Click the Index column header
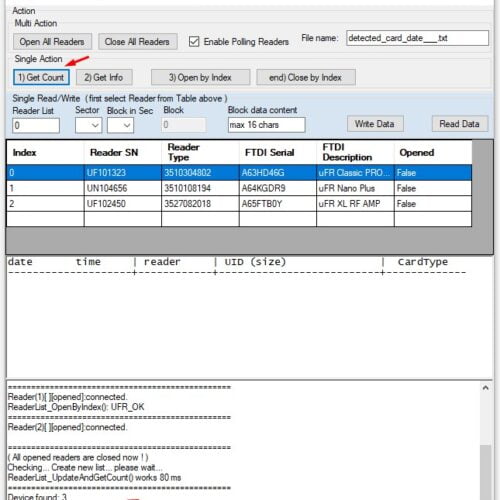 pos(45,152)
